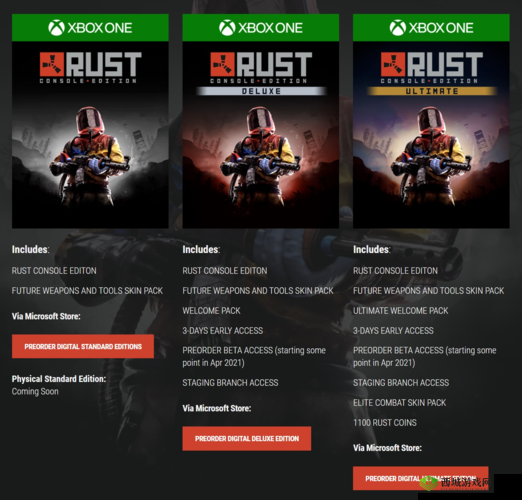Click STAGING BRANCH ACCESS under Deluxe edition

[x=230, y=383]
